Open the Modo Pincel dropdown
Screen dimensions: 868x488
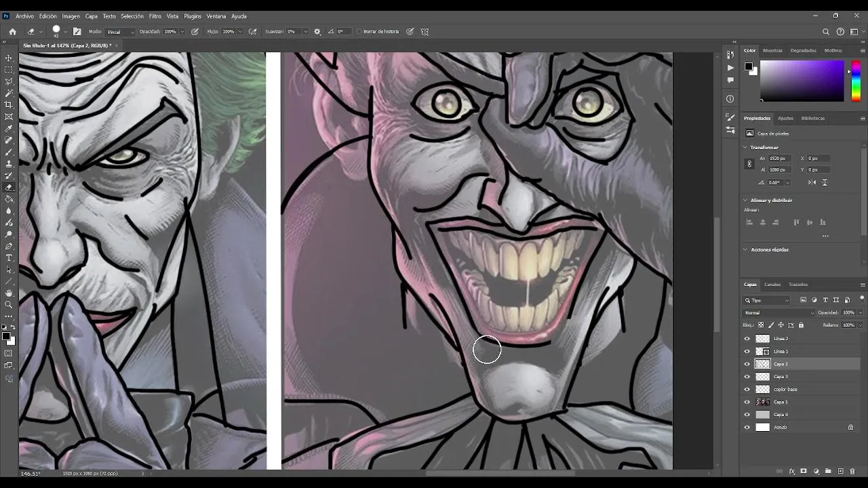[x=121, y=31]
